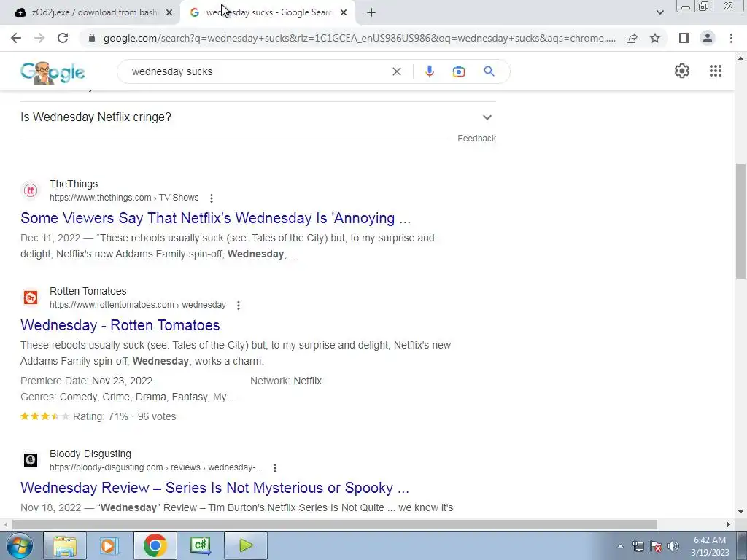Launch Windows Media Player from taskbar

109,545
